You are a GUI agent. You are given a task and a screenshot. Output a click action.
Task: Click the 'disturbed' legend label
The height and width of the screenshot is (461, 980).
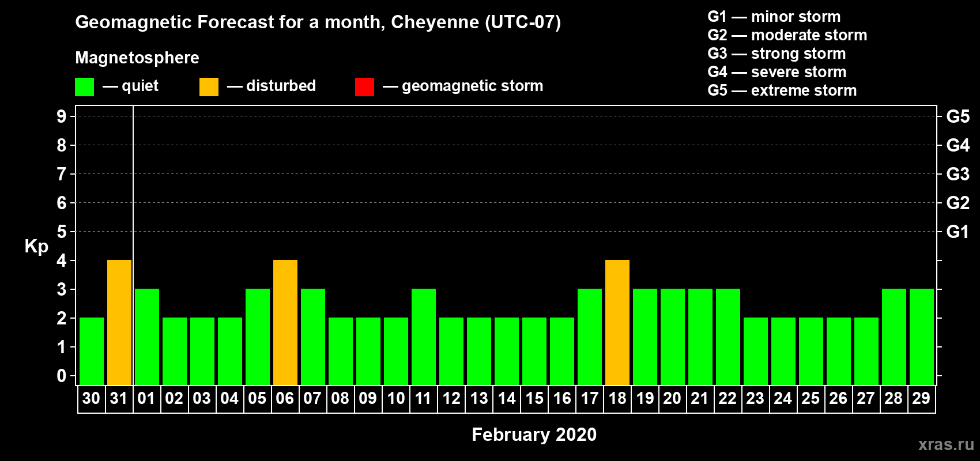pos(281,86)
